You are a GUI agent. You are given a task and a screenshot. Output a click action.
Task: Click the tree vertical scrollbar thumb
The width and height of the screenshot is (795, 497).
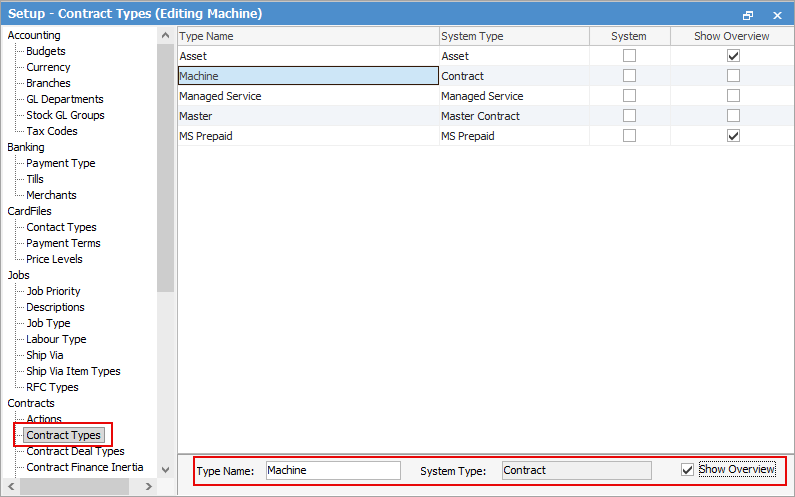[x=165, y=167]
